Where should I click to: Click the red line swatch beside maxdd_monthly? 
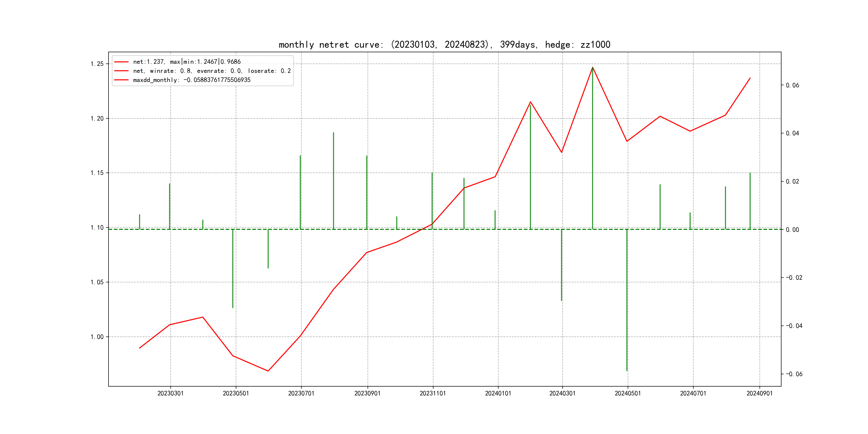(x=121, y=80)
